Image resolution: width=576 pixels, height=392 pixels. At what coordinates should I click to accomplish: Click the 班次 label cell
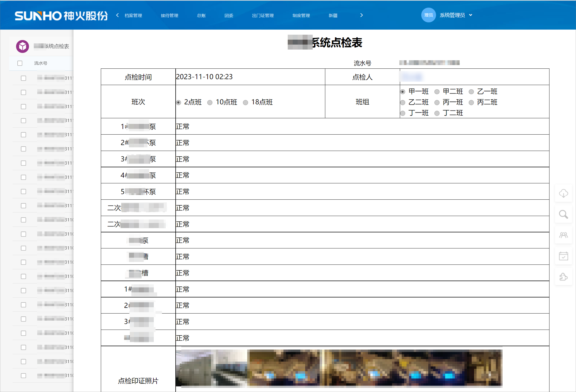pyautogui.click(x=138, y=102)
